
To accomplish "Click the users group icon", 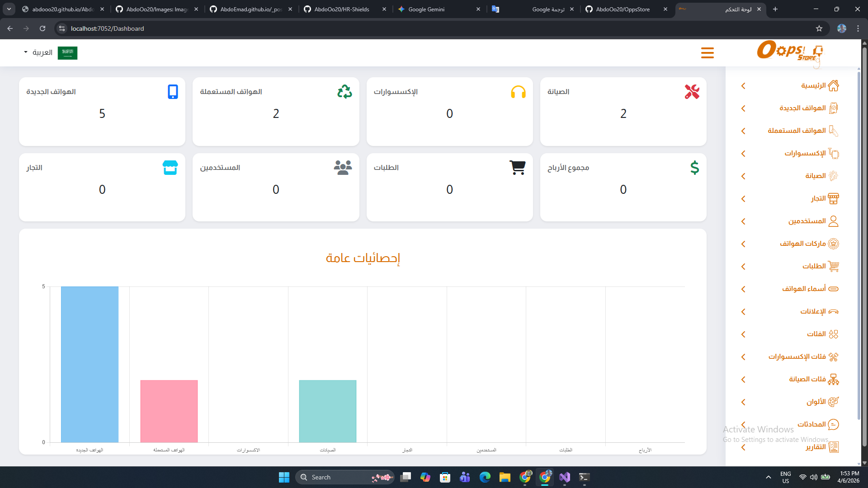I will coord(343,168).
